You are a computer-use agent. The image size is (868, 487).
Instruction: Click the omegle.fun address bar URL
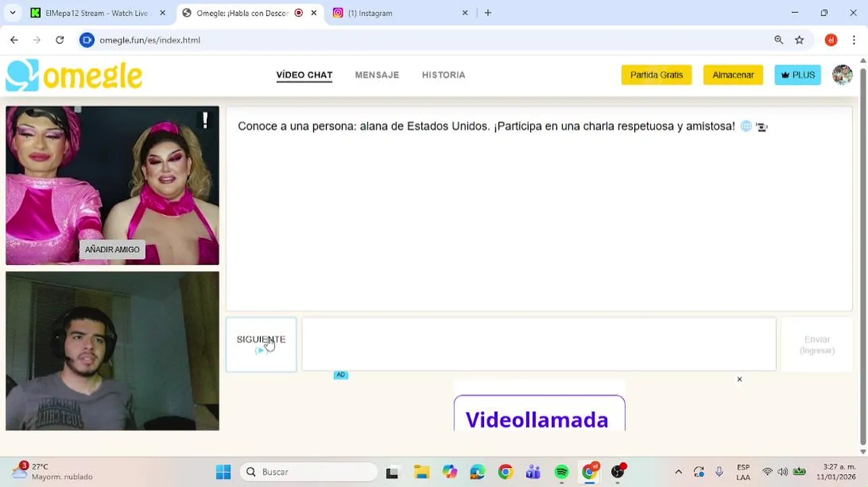point(150,40)
